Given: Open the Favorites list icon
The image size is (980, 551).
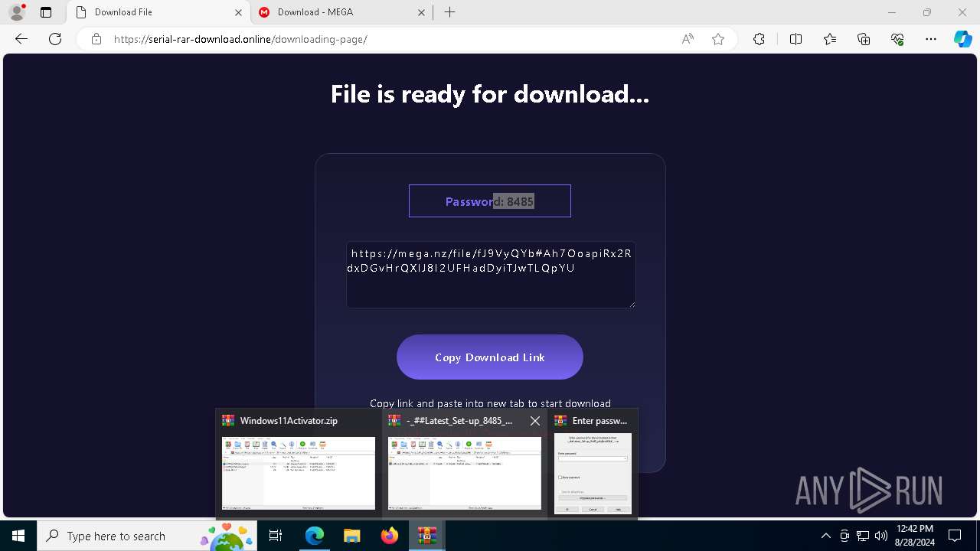Looking at the screenshot, I should [830, 39].
